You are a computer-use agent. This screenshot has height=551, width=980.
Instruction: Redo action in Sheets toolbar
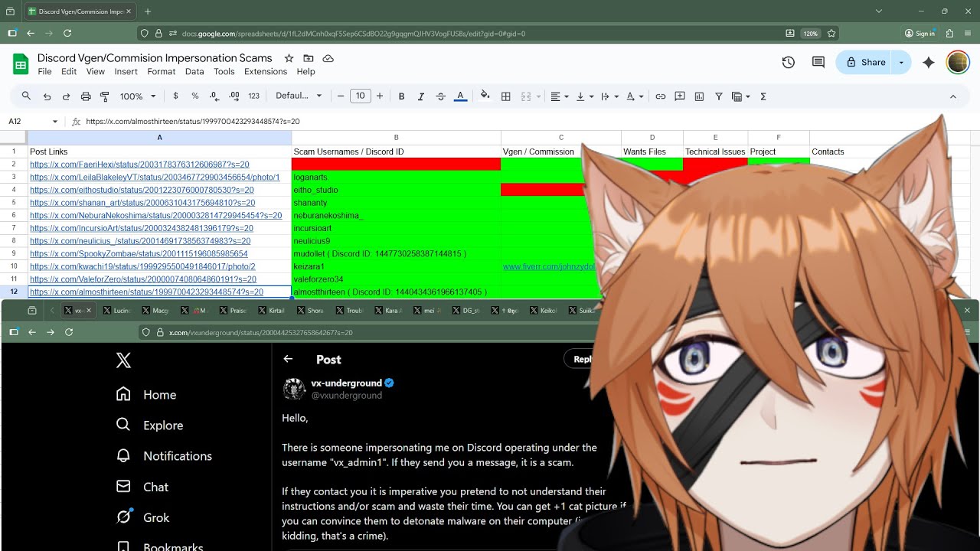point(66,96)
